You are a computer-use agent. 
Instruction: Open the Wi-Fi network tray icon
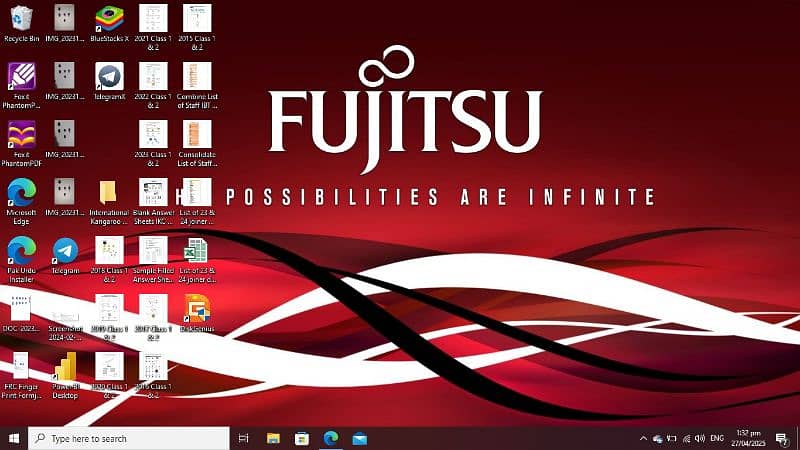pos(687,438)
